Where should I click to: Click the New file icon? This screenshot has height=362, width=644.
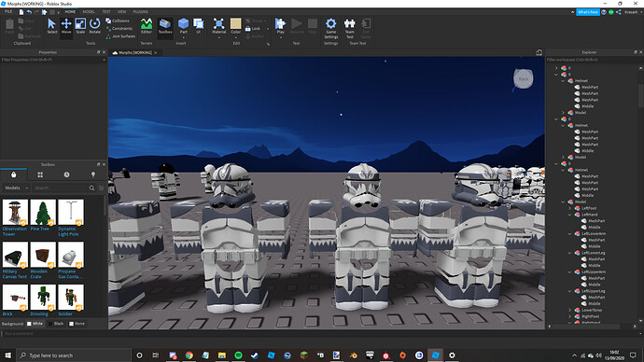pyautogui.click(x=21, y=12)
